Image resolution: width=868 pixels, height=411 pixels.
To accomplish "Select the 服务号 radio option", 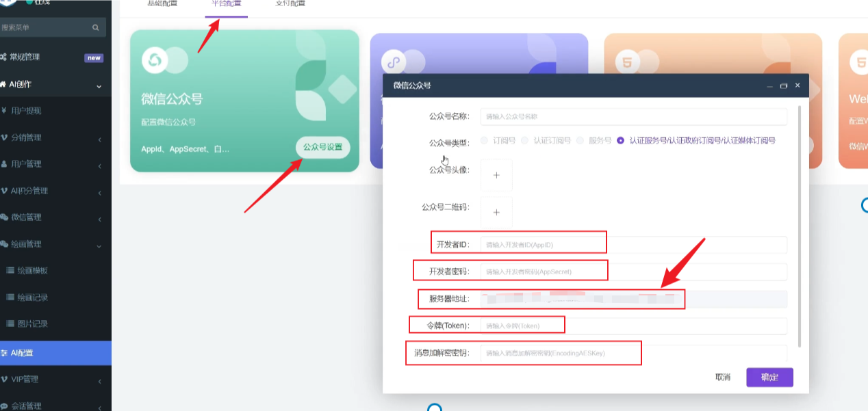I will [x=580, y=141].
